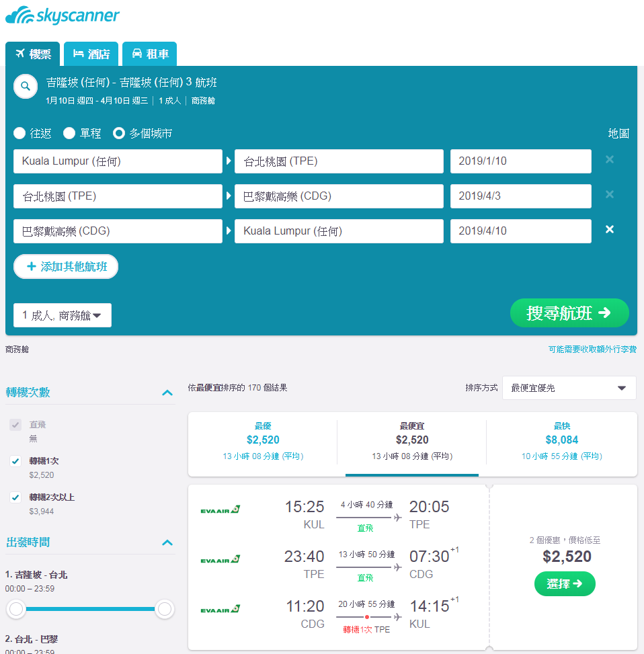
Task: Click 添加其他航班 to add a flight
Action: (x=66, y=267)
